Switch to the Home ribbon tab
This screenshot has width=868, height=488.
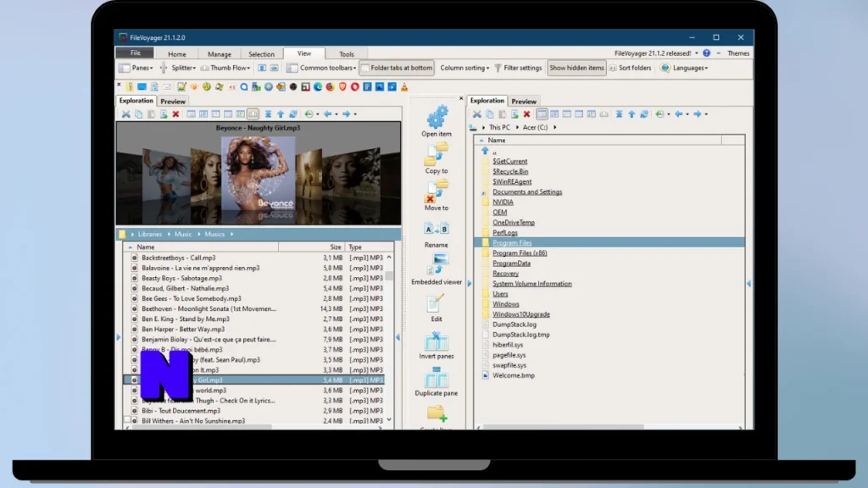[x=177, y=54]
